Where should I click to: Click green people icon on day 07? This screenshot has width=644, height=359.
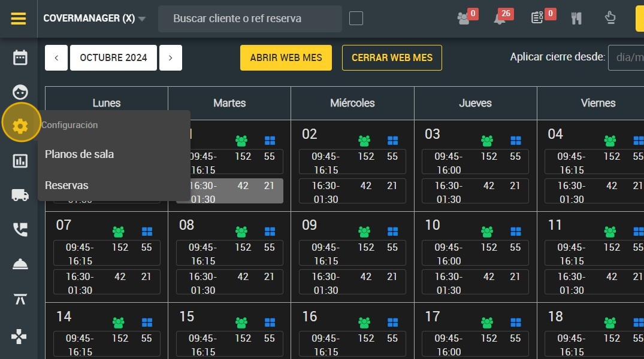118,232
